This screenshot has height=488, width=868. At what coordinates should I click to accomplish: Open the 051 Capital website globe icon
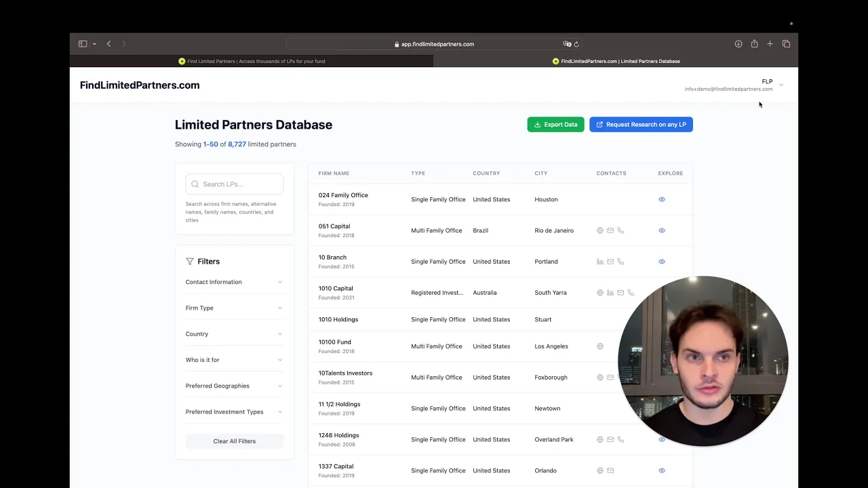600,230
